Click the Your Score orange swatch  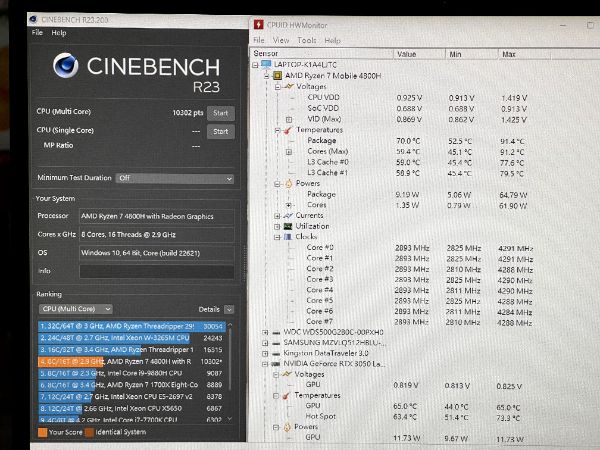point(42,432)
